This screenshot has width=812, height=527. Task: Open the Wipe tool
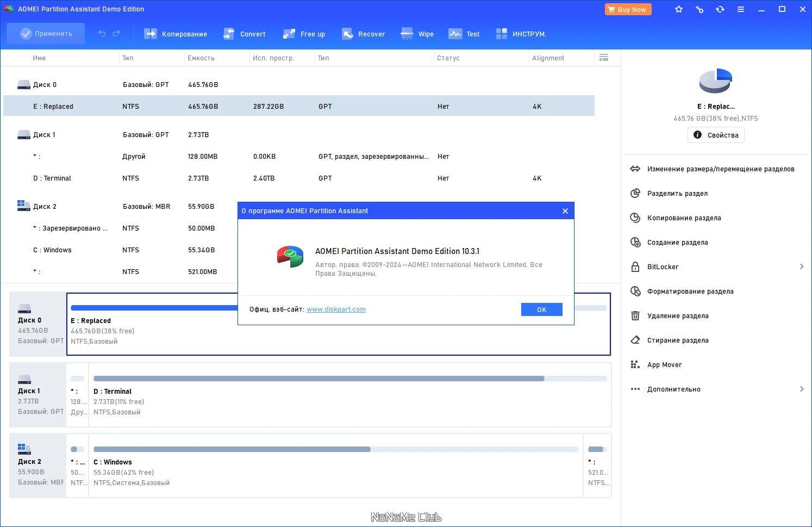(x=417, y=34)
